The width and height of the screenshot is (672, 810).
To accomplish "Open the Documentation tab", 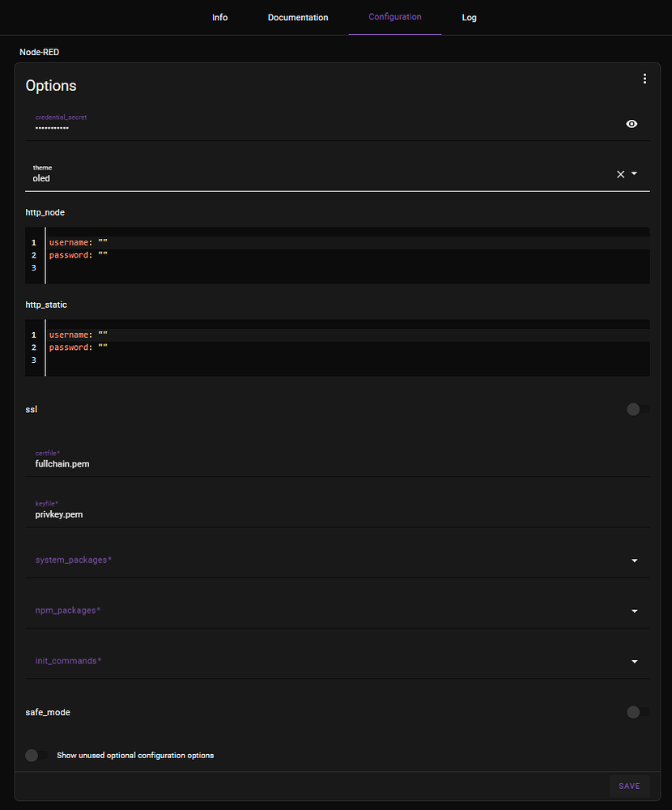I will (x=298, y=17).
